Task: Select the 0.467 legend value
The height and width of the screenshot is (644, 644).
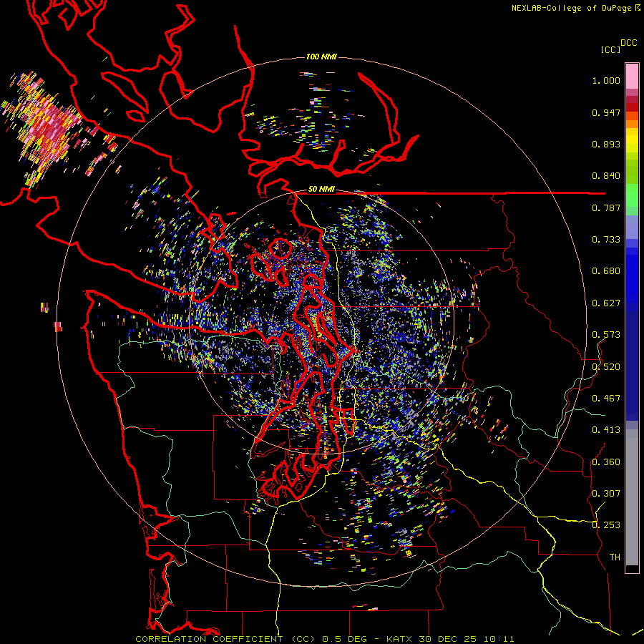Action: (x=606, y=399)
